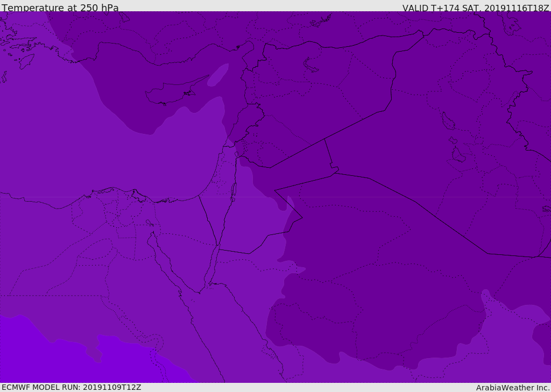The image size is (551, 392).
Task: Open the ArabiaWeather Inc. credit text
Action: [x=512, y=388]
